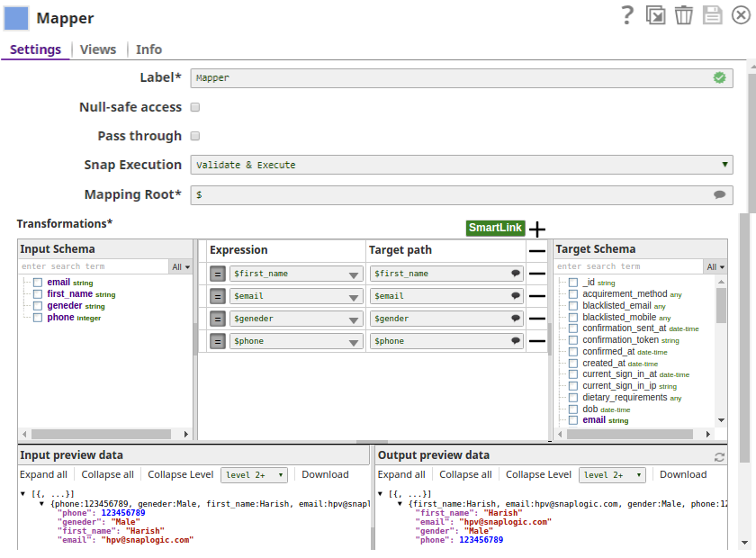The image size is (756, 558).
Task: Open the Mapper help question mark
Action: (x=626, y=15)
